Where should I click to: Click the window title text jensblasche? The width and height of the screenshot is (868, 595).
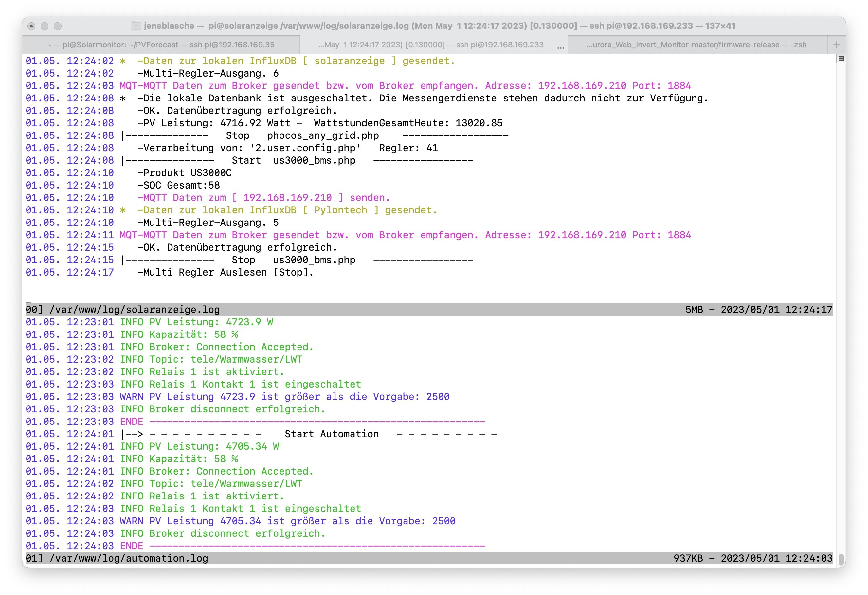pos(169,26)
